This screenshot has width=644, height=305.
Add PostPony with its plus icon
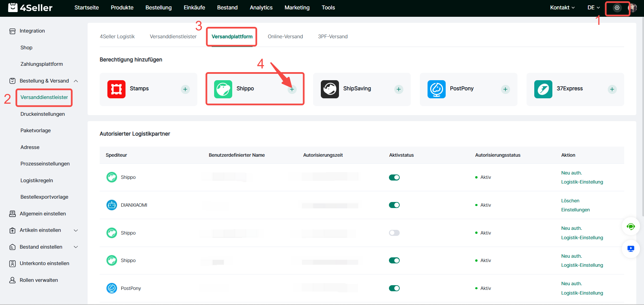pyautogui.click(x=505, y=89)
